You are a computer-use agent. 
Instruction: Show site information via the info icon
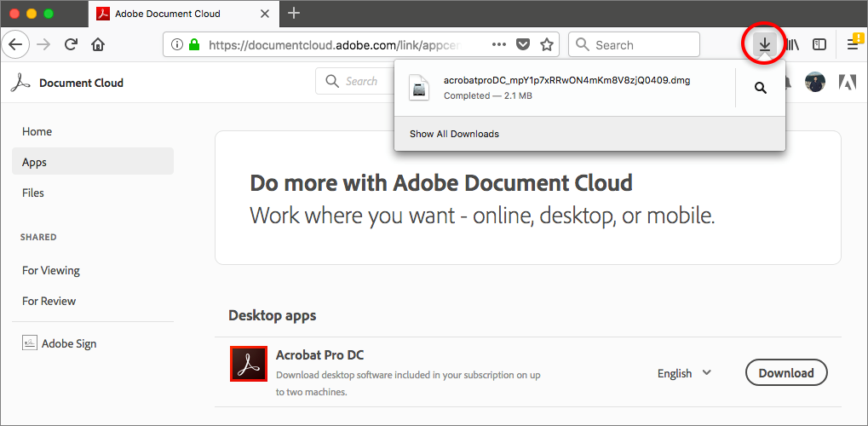pos(176,45)
